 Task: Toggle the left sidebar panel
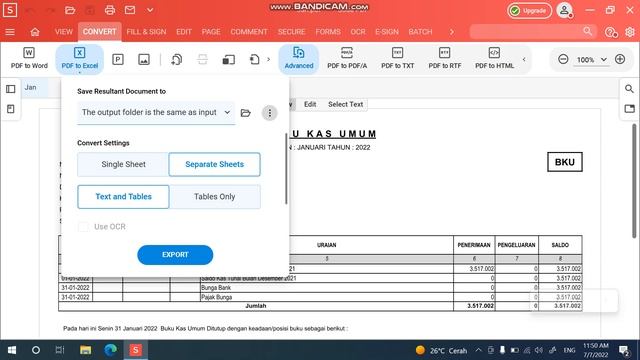pos(11,89)
